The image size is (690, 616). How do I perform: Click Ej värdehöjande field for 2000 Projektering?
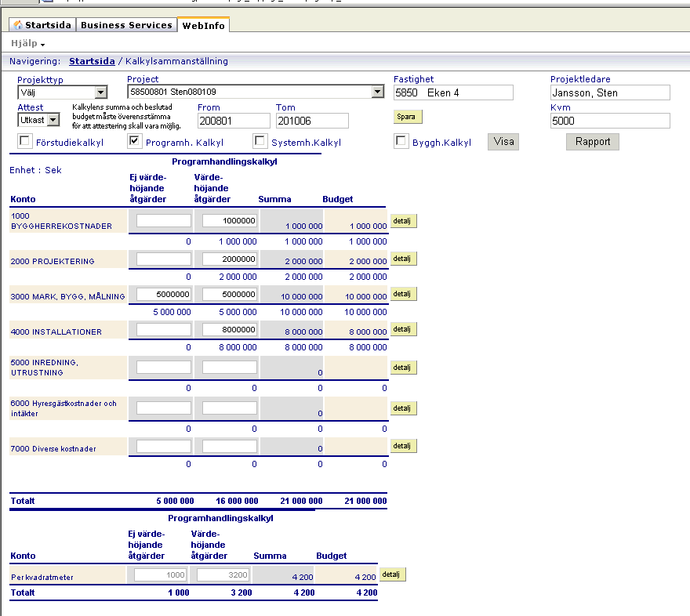click(x=164, y=259)
